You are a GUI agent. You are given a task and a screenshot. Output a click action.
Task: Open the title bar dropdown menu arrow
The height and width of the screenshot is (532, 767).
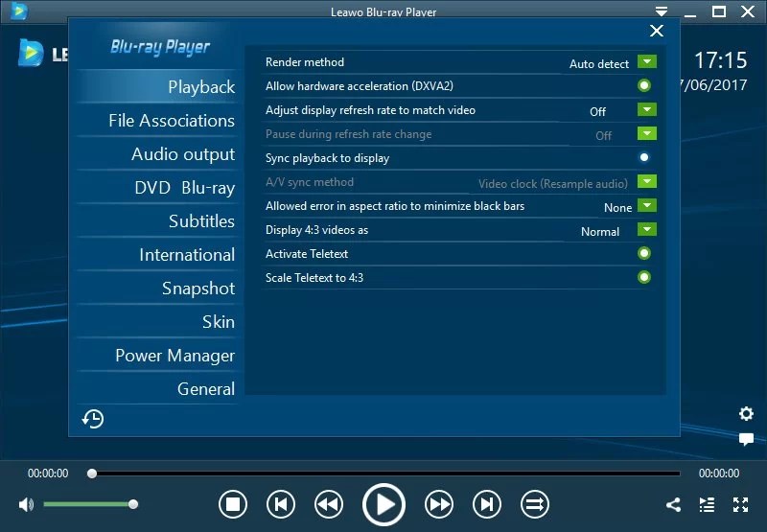point(662,12)
